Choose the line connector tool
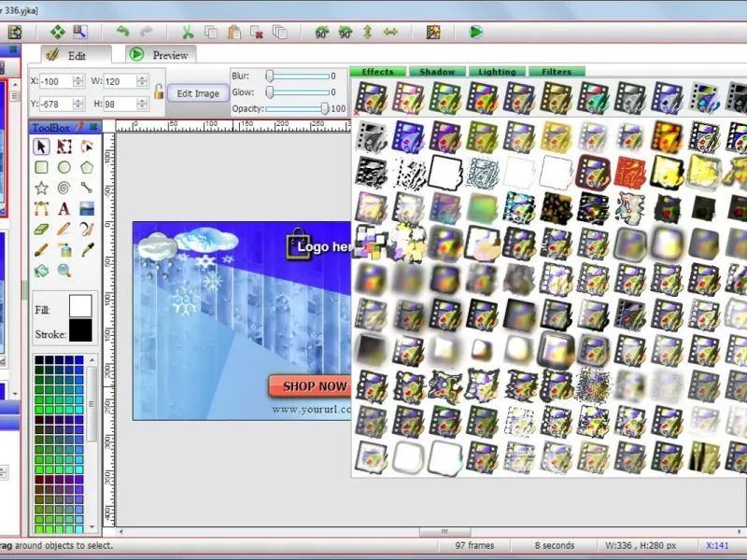The height and width of the screenshot is (560, 747). (87, 189)
